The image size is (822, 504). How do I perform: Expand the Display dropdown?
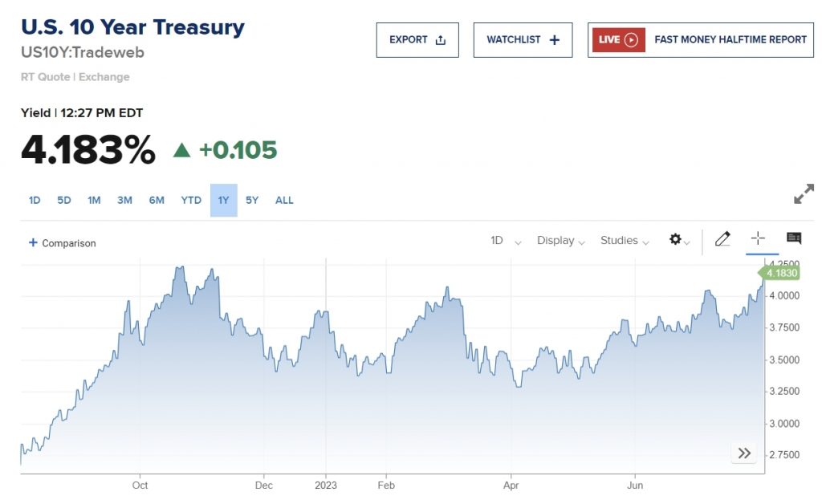pos(560,241)
